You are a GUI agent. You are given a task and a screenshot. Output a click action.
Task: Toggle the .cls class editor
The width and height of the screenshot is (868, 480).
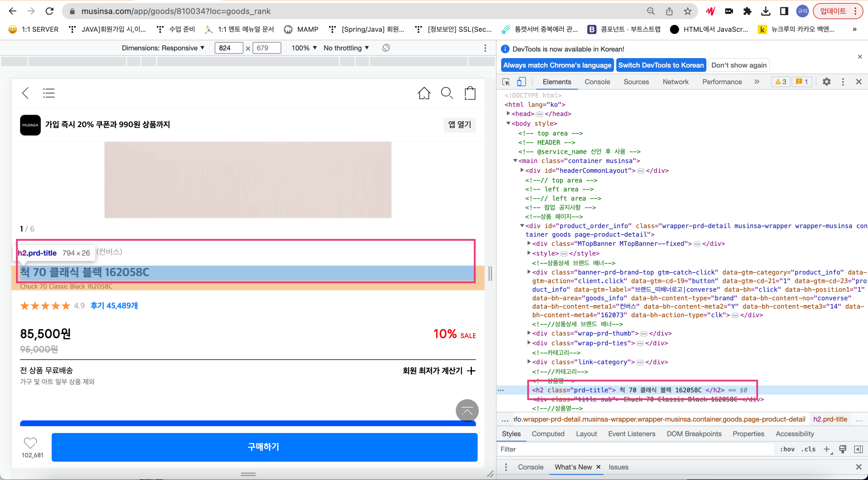[x=808, y=449]
